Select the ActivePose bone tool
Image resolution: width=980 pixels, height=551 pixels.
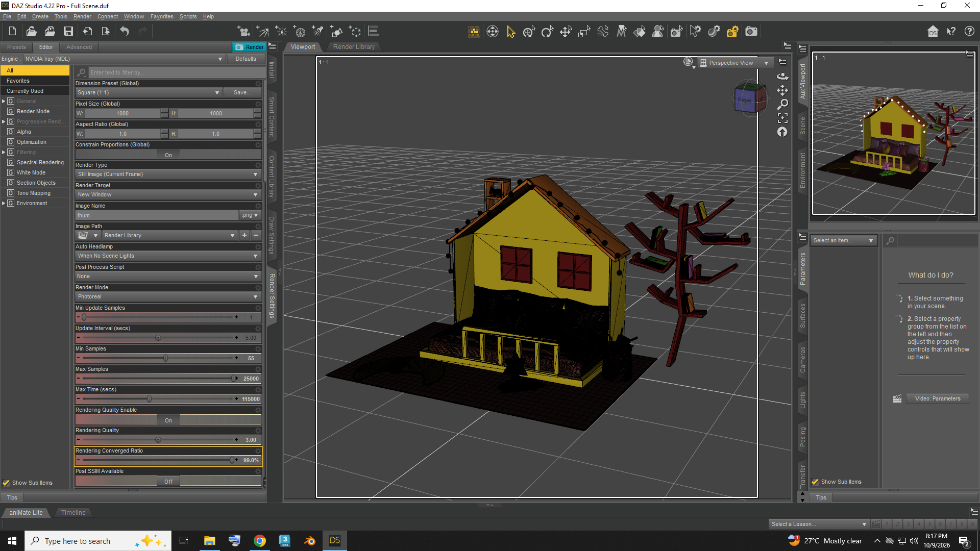(x=603, y=32)
